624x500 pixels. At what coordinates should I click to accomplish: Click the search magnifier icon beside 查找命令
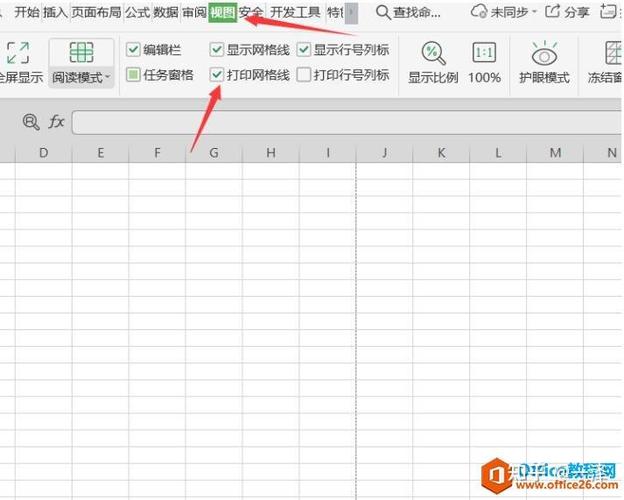[x=383, y=13]
